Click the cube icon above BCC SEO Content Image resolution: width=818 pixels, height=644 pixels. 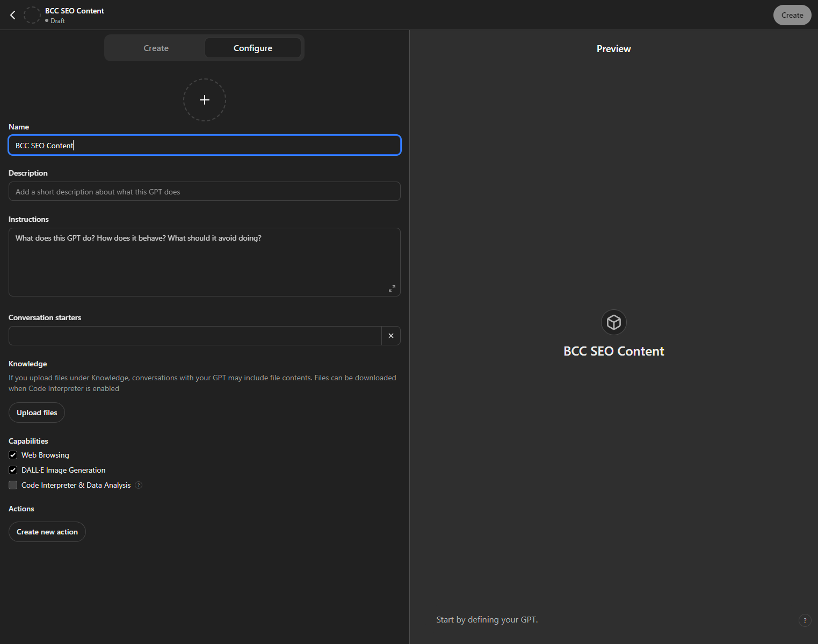(614, 322)
